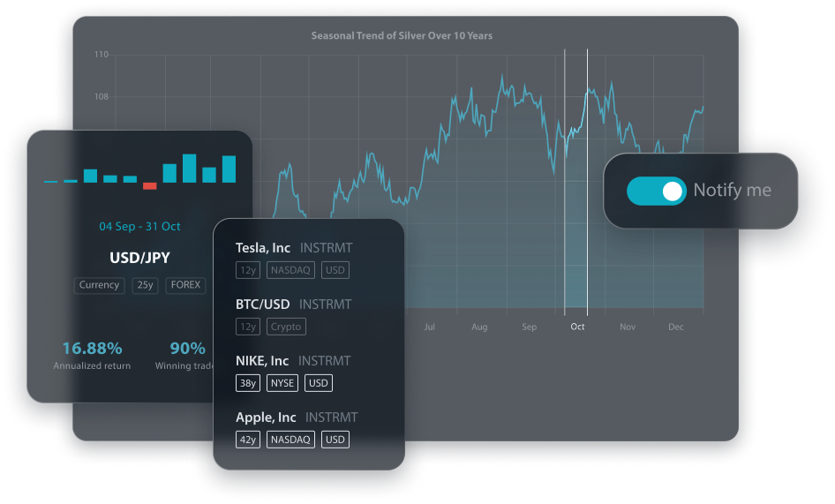
Task: Click the Dec label on chart axis
Action: (675, 327)
